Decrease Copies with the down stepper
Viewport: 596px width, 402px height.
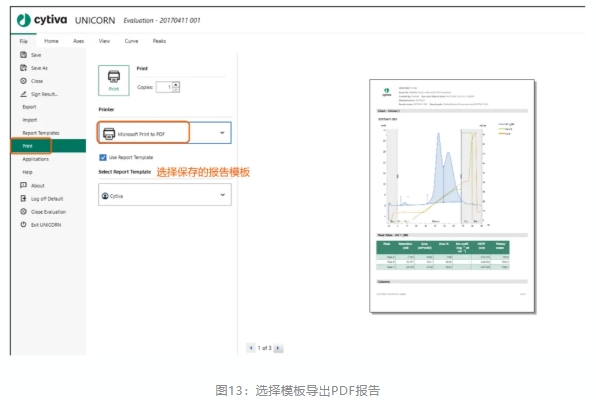[x=176, y=90]
